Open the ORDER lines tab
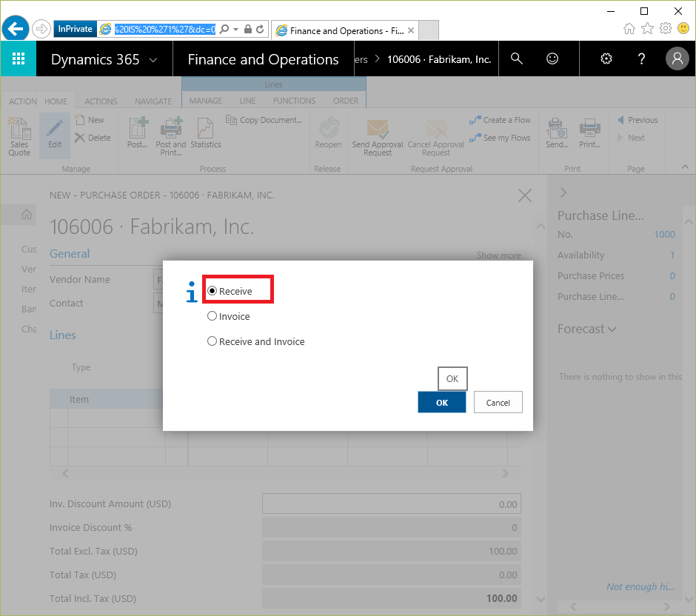Viewport: 696px width, 616px height. (345, 101)
